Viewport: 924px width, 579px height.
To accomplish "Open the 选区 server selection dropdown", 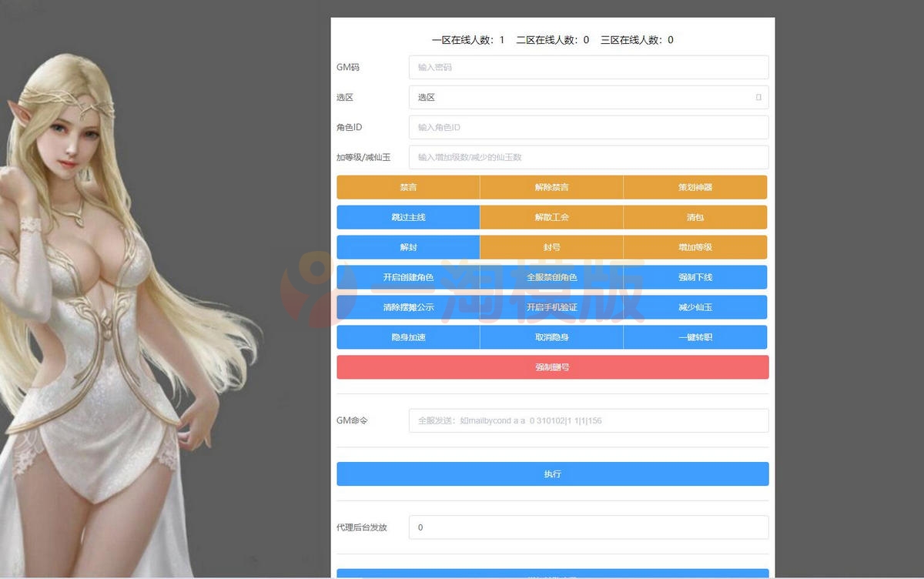I will click(x=588, y=97).
